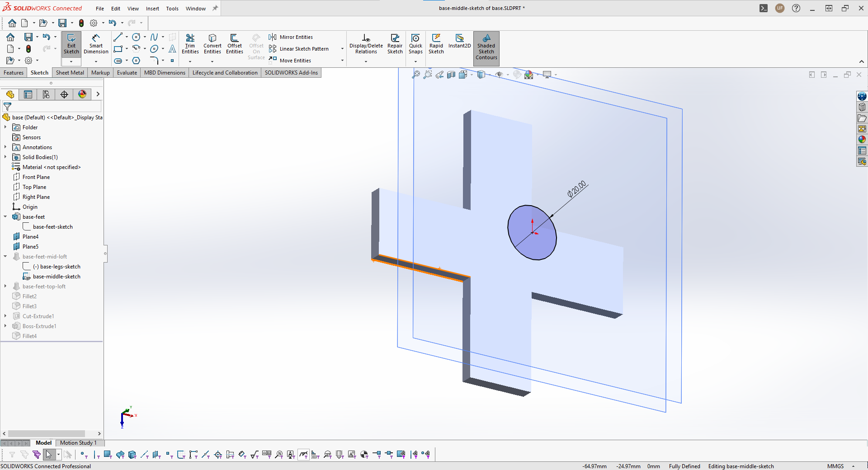Image resolution: width=868 pixels, height=470 pixels.
Task: Click the Section View icon
Action: [451, 75]
